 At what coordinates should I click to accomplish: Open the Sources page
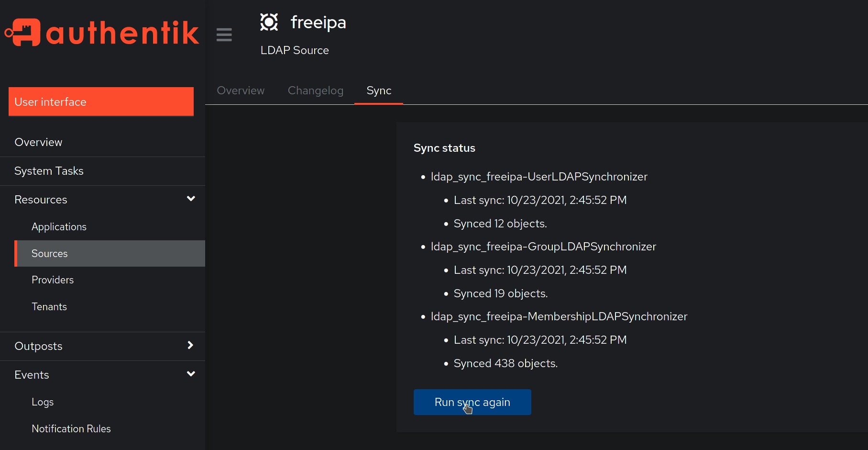pyautogui.click(x=49, y=253)
